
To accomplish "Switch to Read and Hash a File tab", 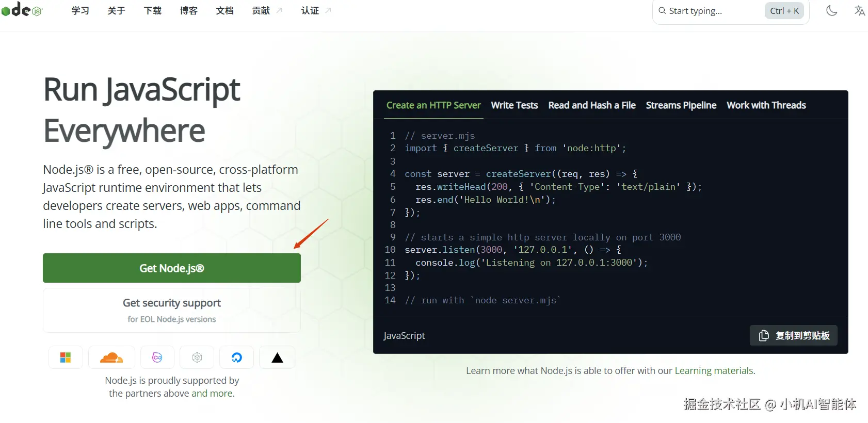I will pos(592,105).
